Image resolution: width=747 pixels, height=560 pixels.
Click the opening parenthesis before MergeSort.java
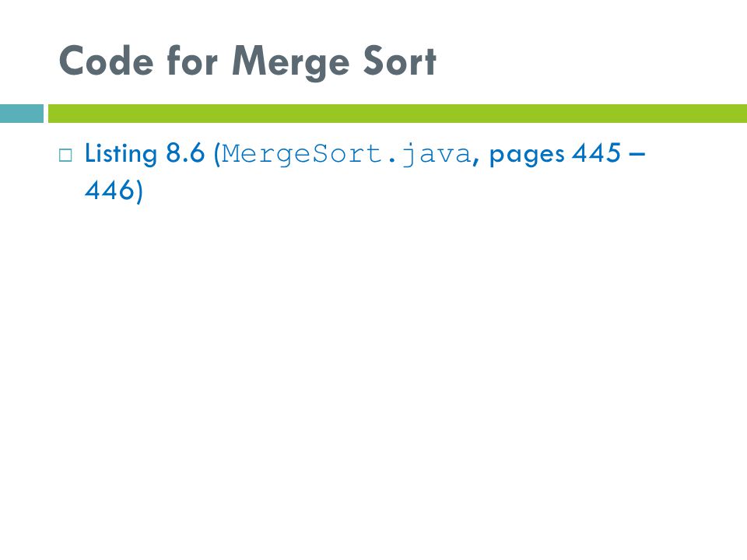click(x=217, y=154)
